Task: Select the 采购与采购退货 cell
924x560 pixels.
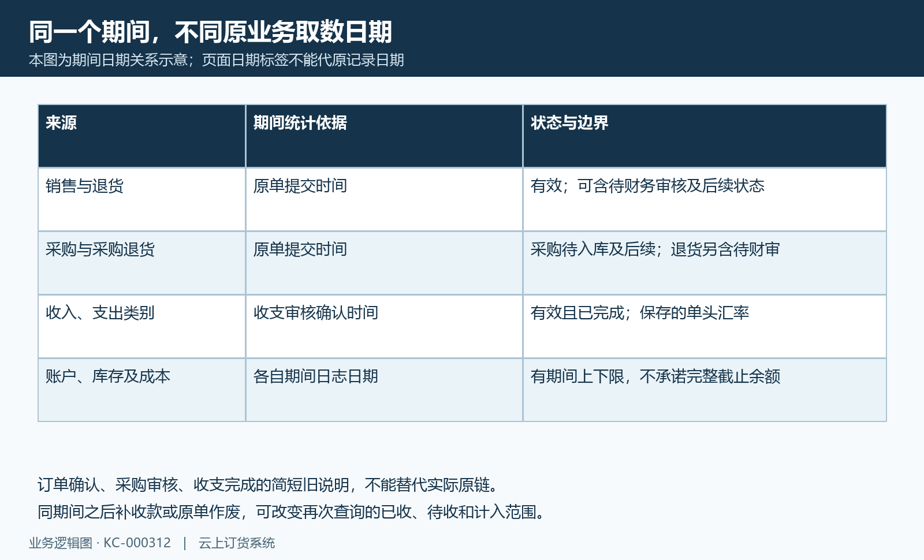Action: [142, 263]
